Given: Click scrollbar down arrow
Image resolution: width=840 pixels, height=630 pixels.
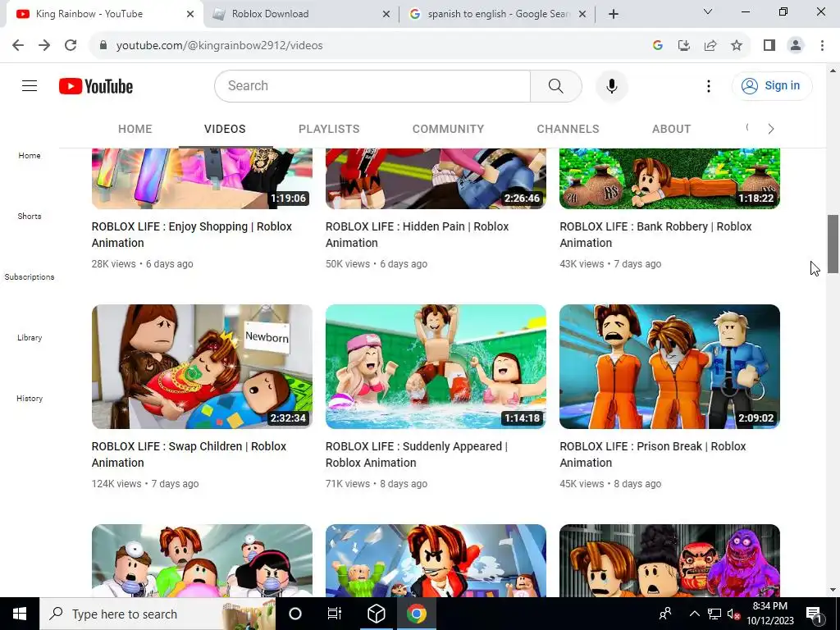Looking at the screenshot, I should tap(833, 590).
